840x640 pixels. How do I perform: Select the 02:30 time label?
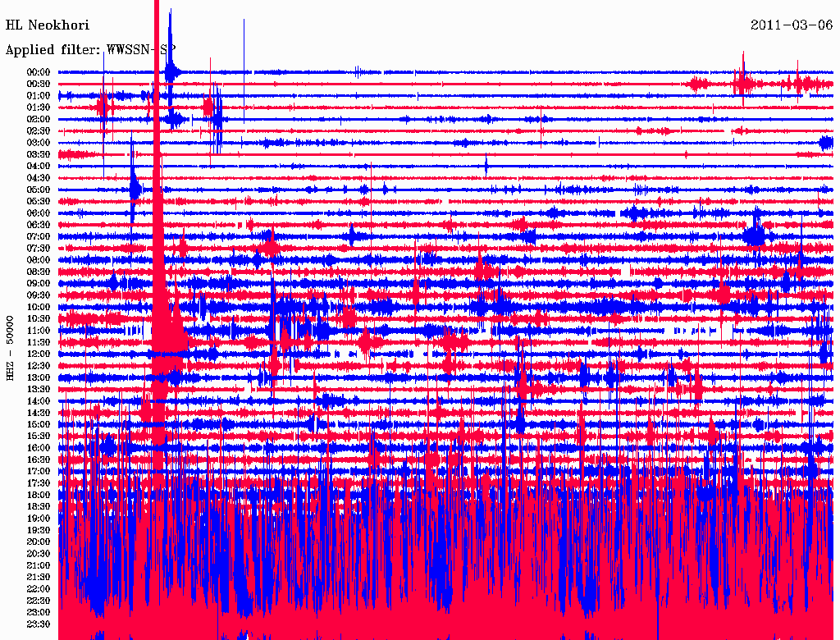[39, 131]
